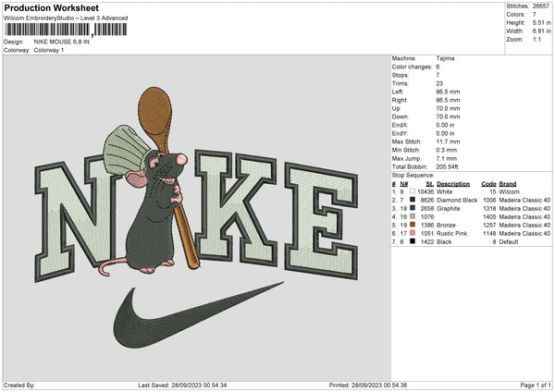Image resolution: width=555 pixels, height=392 pixels.
Task: Click stitch count 10436 in White row
Action: pyautogui.click(x=425, y=191)
